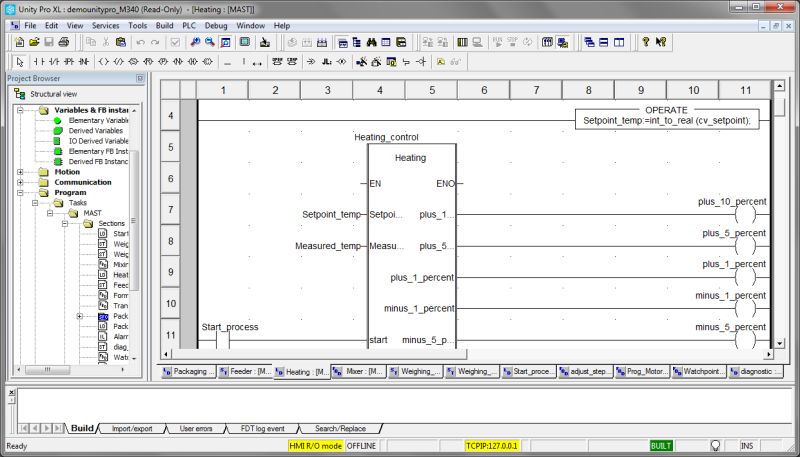Collapse the Program folder
Image resolution: width=800 pixels, height=457 pixels.
pyautogui.click(x=20, y=192)
